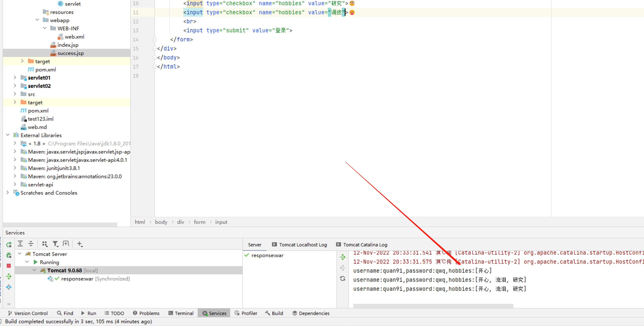
Task: Switch to the Server tab
Action: point(254,245)
